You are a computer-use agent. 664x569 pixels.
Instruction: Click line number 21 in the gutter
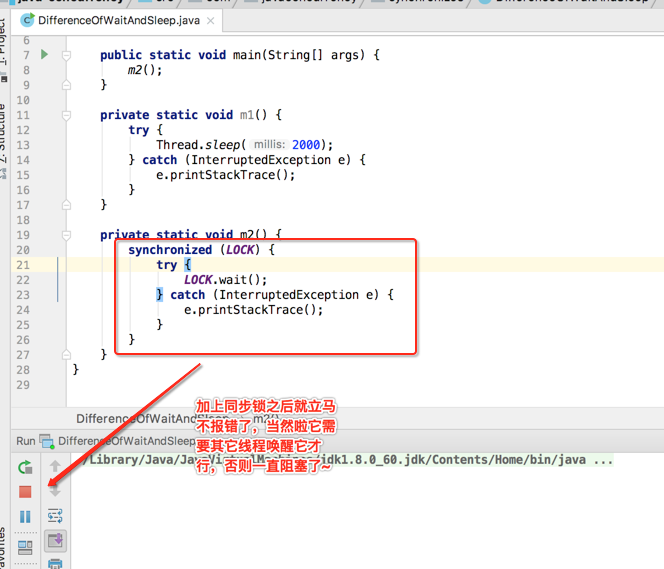[x=23, y=265]
